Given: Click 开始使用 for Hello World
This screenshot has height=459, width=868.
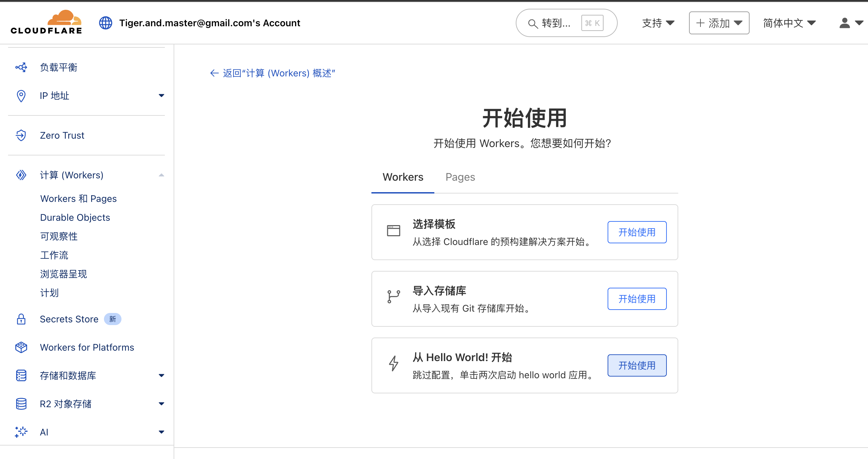Looking at the screenshot, I should [x=637, y=365].
